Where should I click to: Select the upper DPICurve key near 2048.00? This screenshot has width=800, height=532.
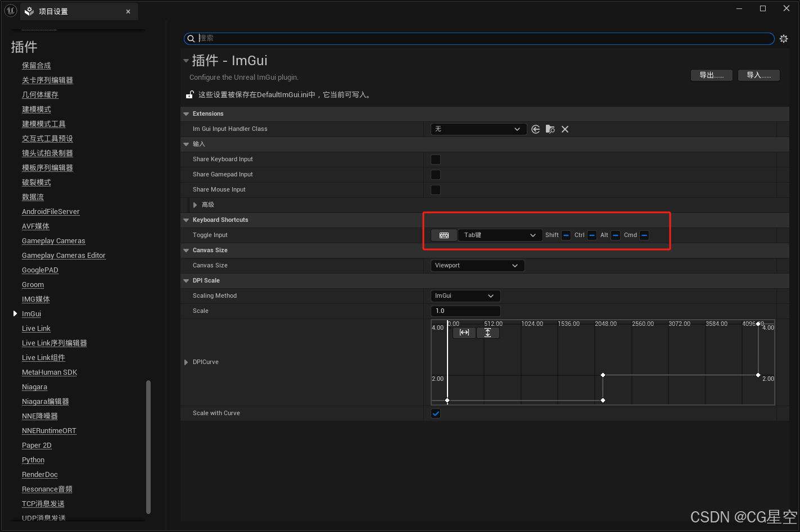click(603, 375)
